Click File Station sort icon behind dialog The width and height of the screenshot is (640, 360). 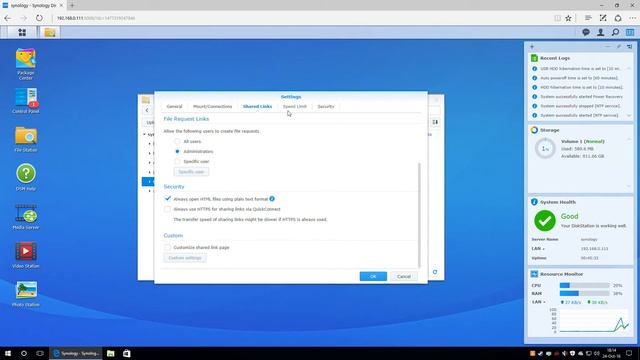click(435, 122)
